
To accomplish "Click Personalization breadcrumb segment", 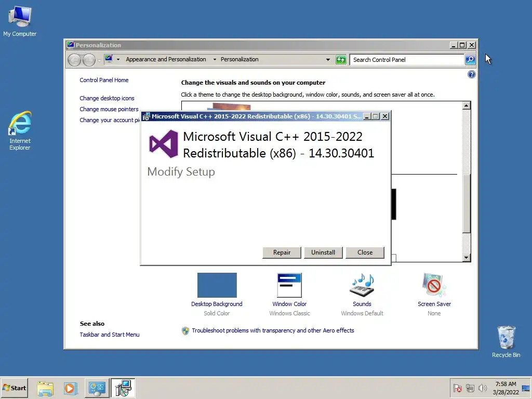I will (x=240, y=59).
